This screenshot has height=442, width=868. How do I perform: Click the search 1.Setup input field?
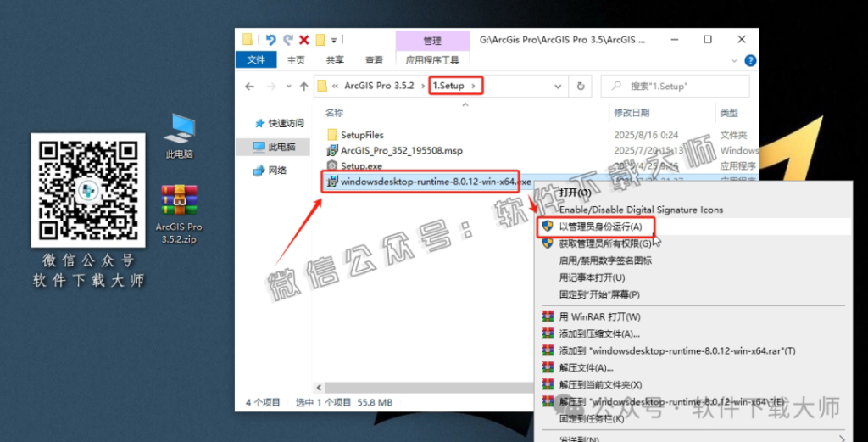676,86
